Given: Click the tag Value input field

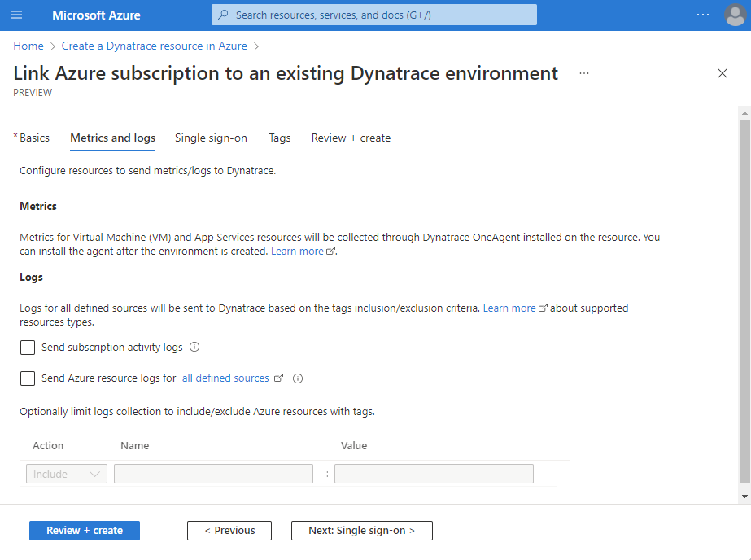Looking at the screenshot, I should 434,474.
